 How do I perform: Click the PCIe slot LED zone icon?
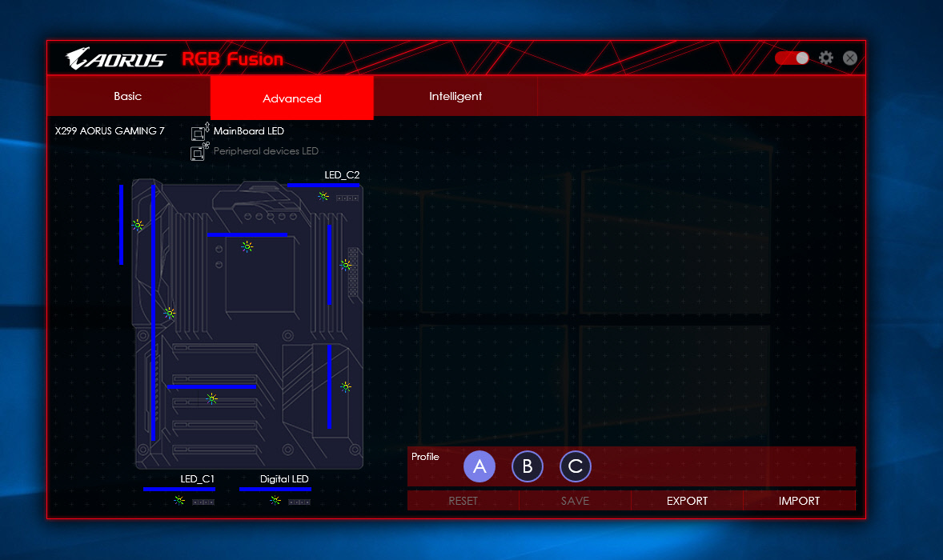tap(212, 398)
